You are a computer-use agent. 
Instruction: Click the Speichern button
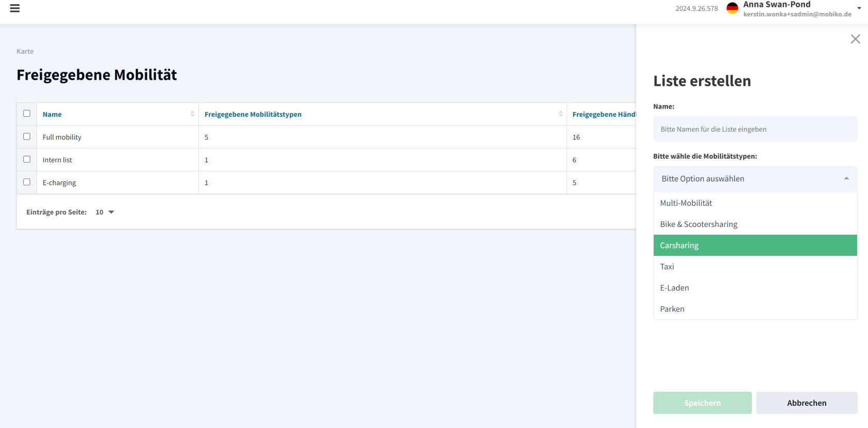(x=702, y=403)
